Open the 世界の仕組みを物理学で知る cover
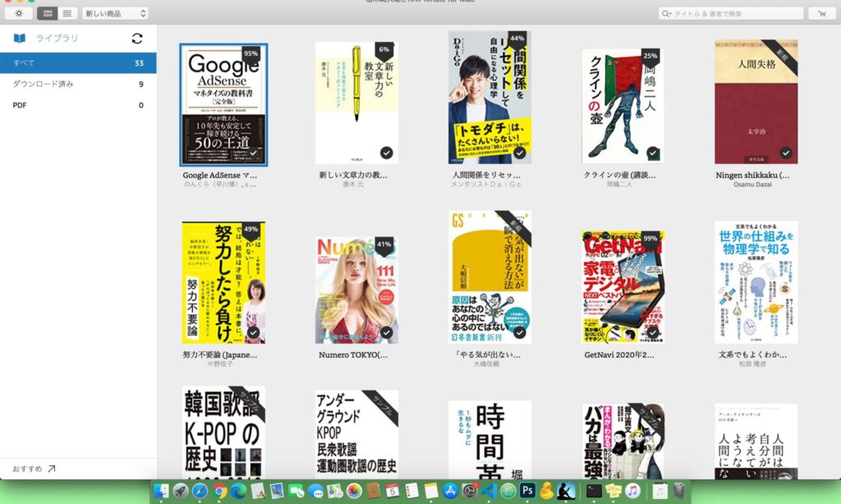 [x=756, y=282]
